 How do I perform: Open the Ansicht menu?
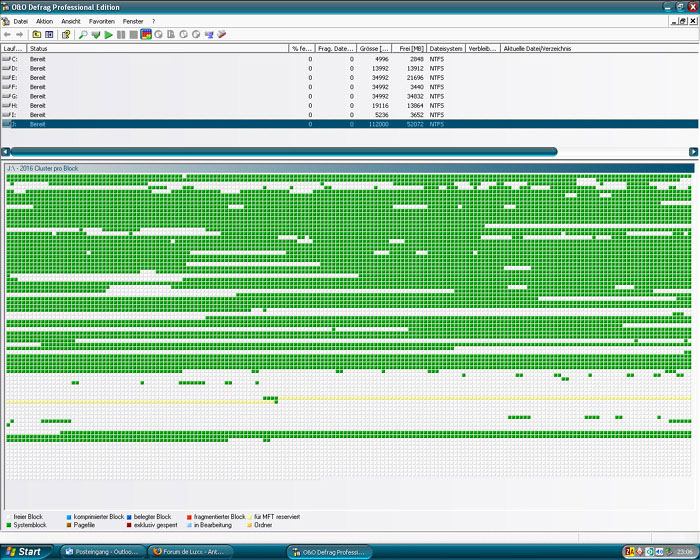[x=71, y=21]
